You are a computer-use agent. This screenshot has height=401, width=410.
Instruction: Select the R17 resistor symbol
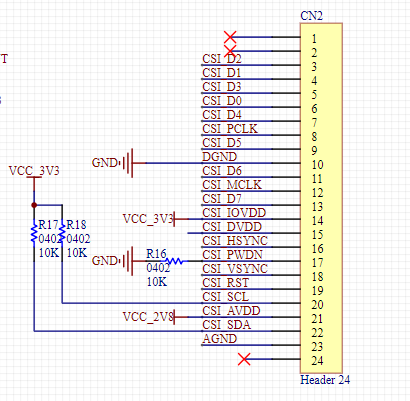(34, 233)
